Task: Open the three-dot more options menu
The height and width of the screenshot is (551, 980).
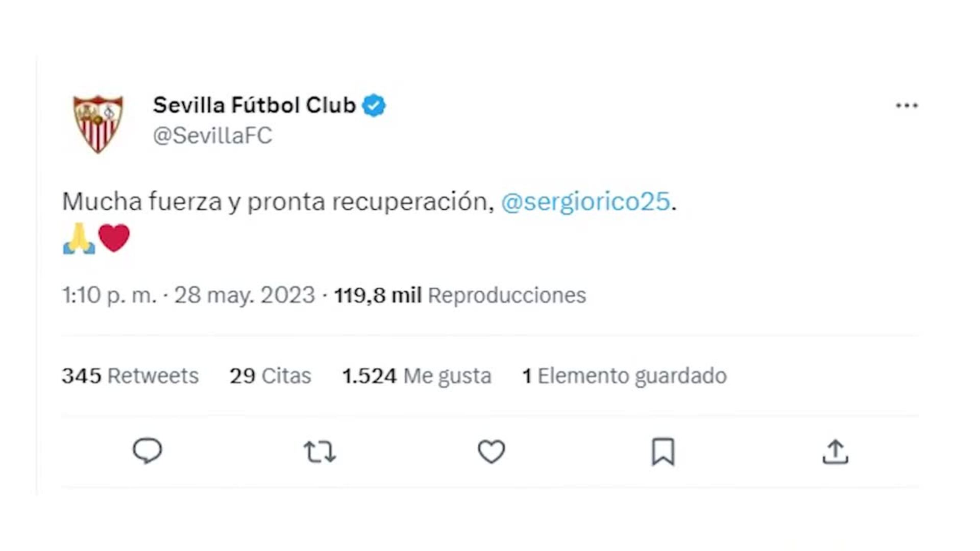Action: (x=906, y=106)
